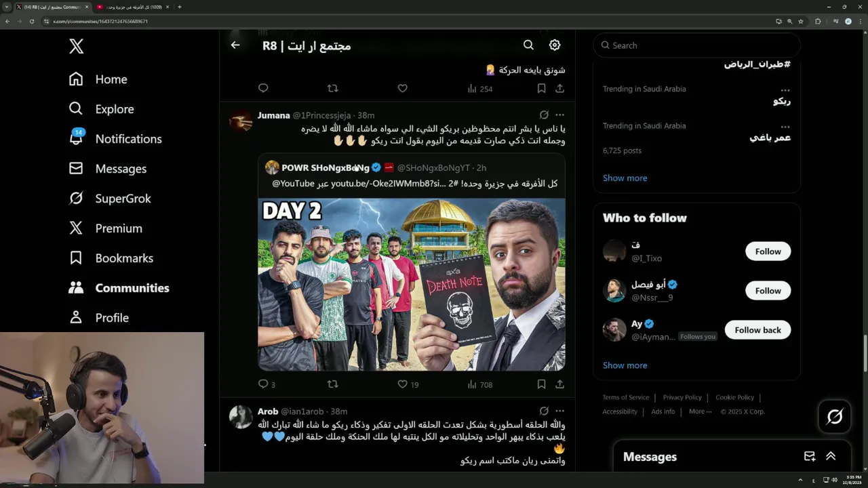Open Notifications with 14 badge
Viewport: 868px width, 488px height.
point(115,138)
